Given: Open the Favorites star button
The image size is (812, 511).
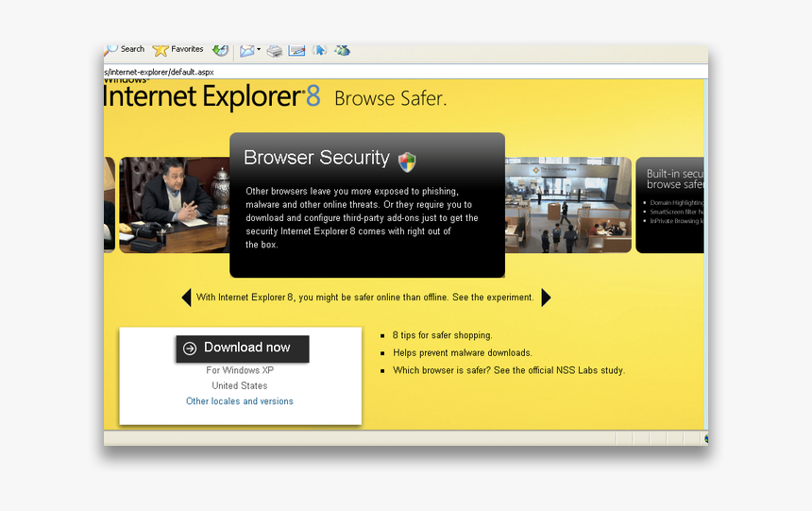Looking at the screenshot, I should [x=178, y=50].
